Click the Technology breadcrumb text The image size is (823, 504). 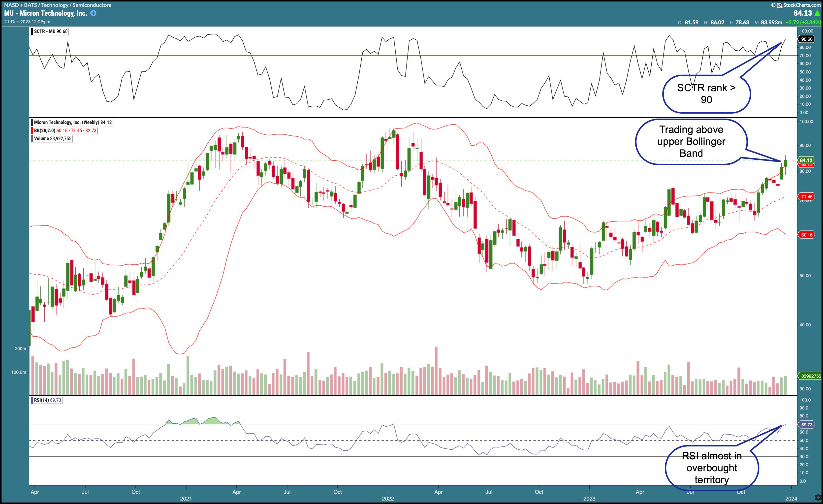(x=55, y=5)
